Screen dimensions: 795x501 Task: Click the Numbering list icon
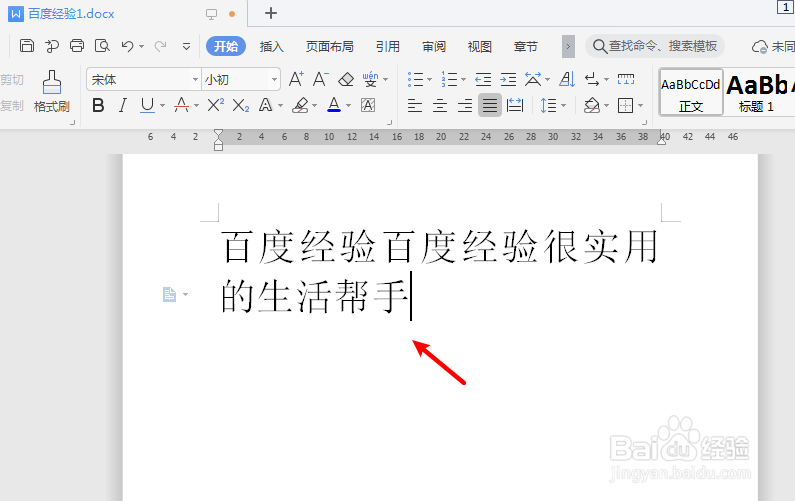click(x=449, y=79)
